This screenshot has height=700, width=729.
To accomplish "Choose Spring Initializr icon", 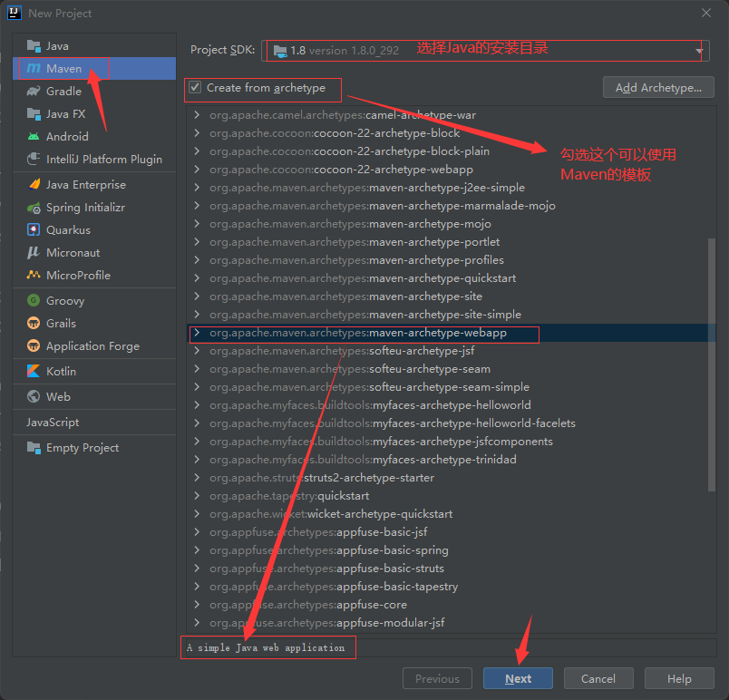I will (x=34, y=208).
